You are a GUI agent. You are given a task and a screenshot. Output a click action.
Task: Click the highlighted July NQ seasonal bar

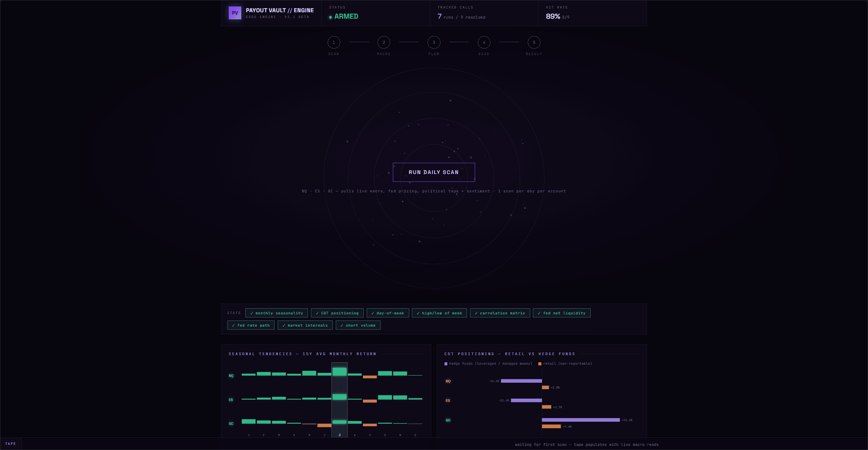pos(340,372)
